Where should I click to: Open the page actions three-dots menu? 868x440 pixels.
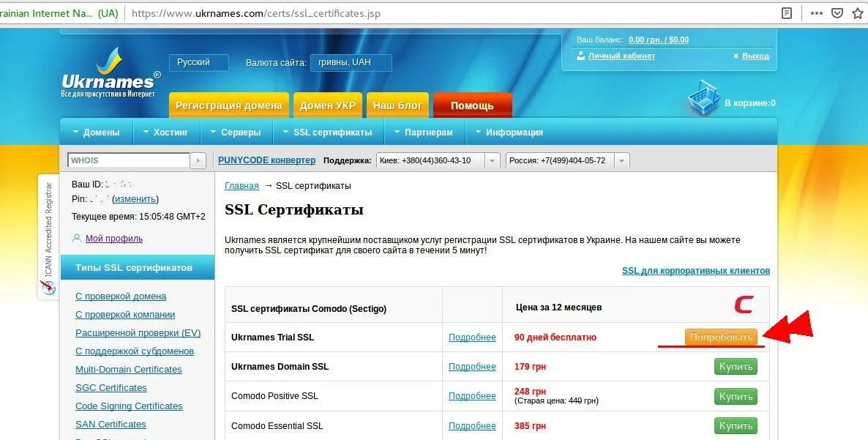817,13
